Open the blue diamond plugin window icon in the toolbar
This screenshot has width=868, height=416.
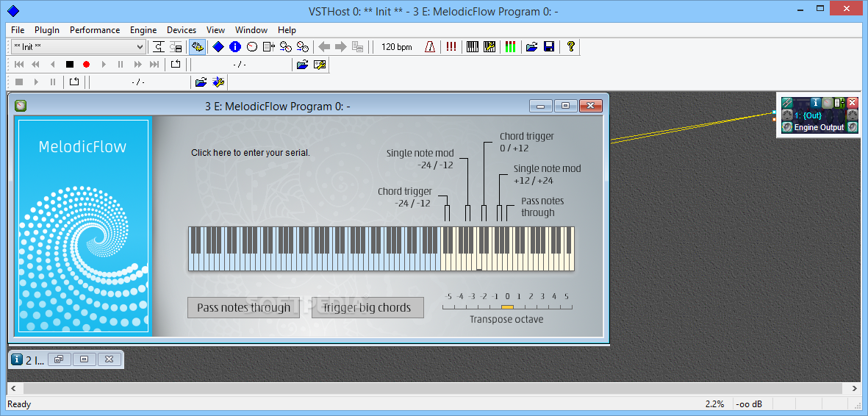[218, 47]
